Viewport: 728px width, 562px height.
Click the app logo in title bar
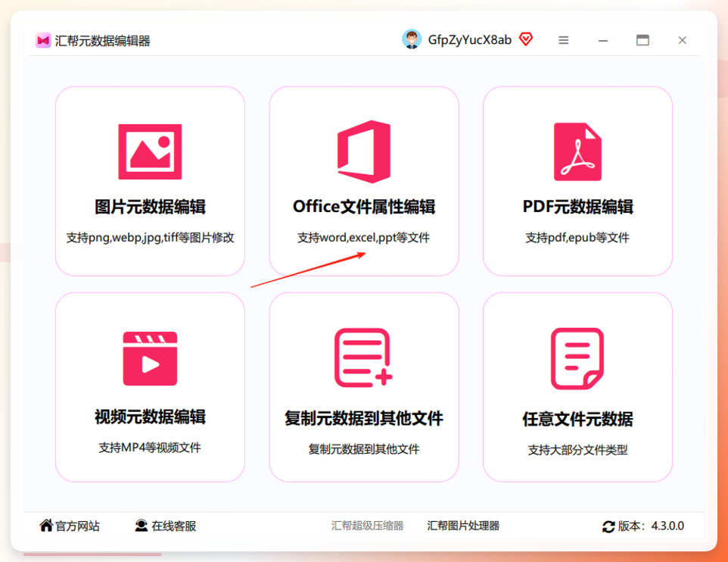[x=43, y=40]
